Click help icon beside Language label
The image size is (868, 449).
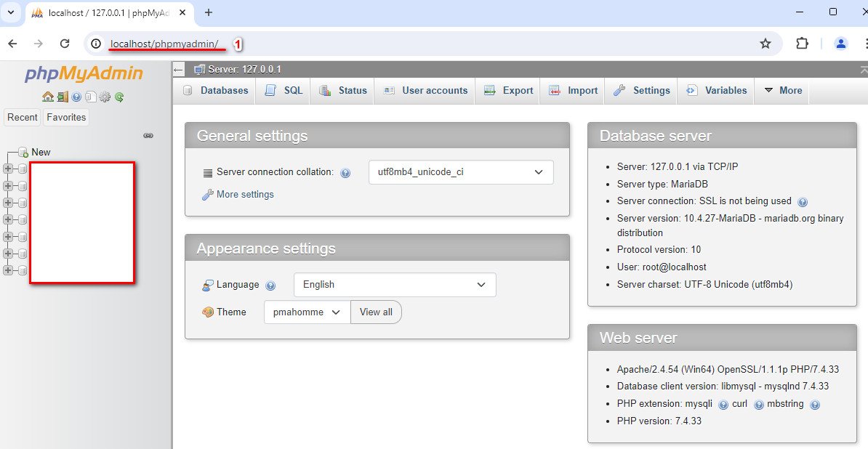point(270,286)
